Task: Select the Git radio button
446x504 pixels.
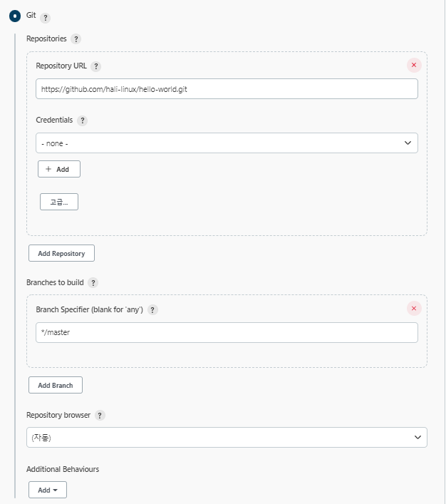Action: click(15, 16)
